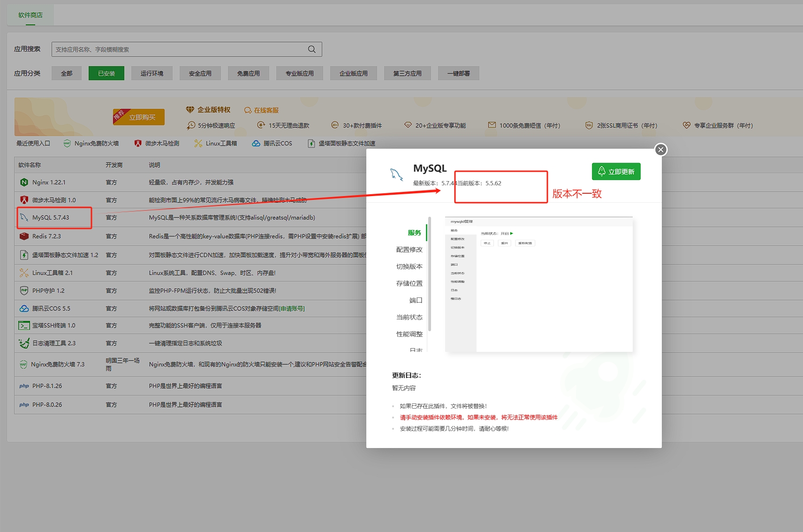803x532 pixels.
Task: Click the Nginx app icon in list
Action: pos(24,182)
